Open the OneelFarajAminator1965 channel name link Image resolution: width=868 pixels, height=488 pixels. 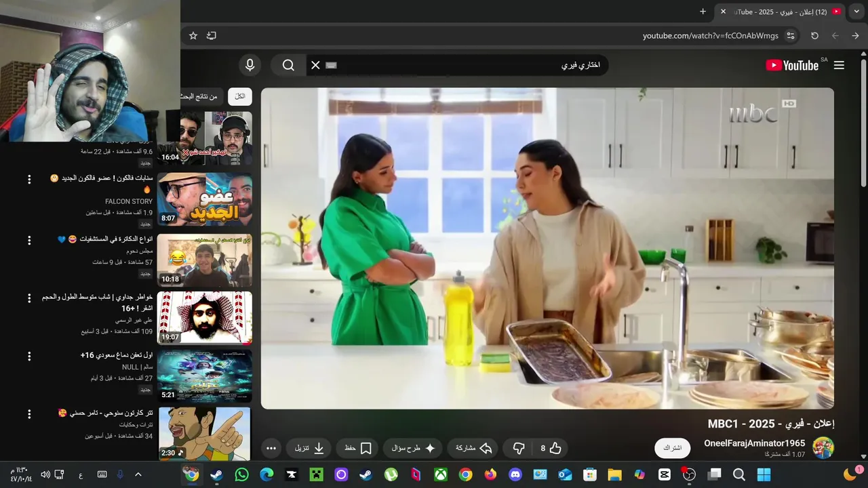pos(754,443)
